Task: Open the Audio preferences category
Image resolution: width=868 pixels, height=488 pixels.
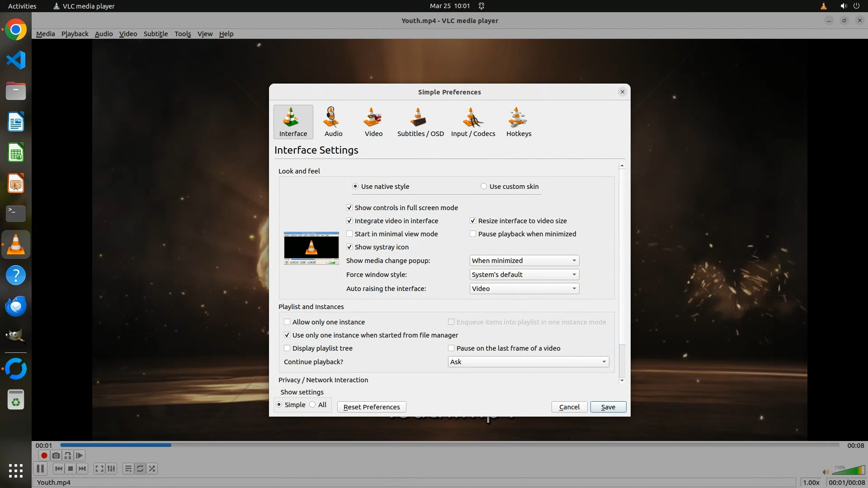Action: (333, 121)
